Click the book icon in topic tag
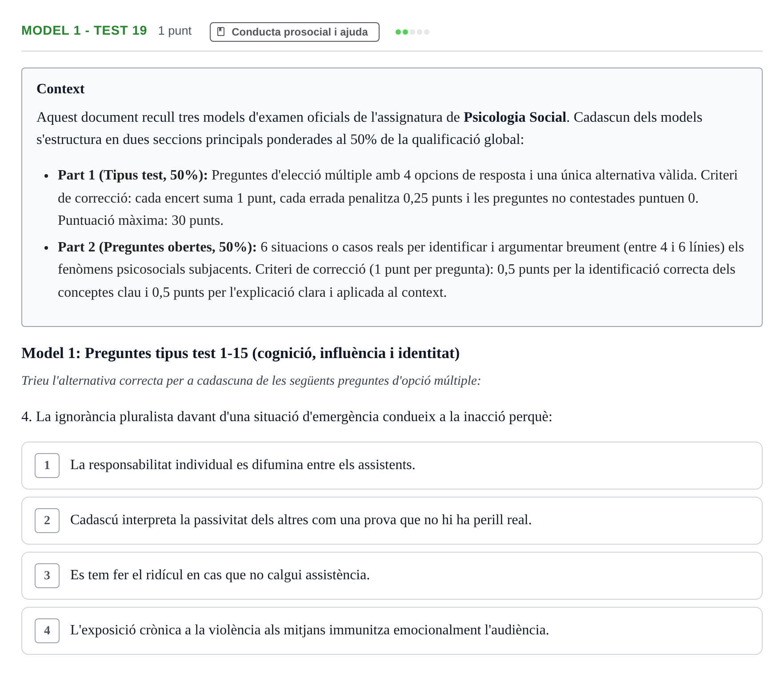Image resolution: width=784 pixels, height=677 pixels. point(221,32)
